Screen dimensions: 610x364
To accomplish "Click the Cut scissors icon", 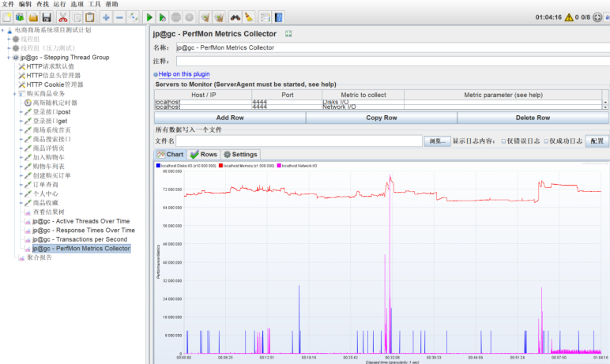I will [x=62, y=17].
